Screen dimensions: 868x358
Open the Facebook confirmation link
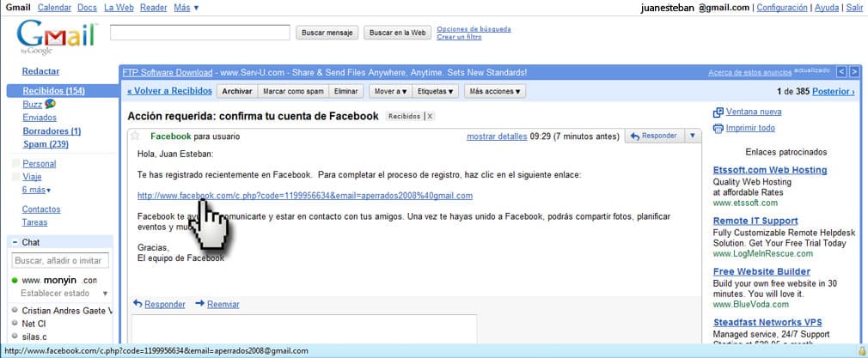(x=305, y=196)
